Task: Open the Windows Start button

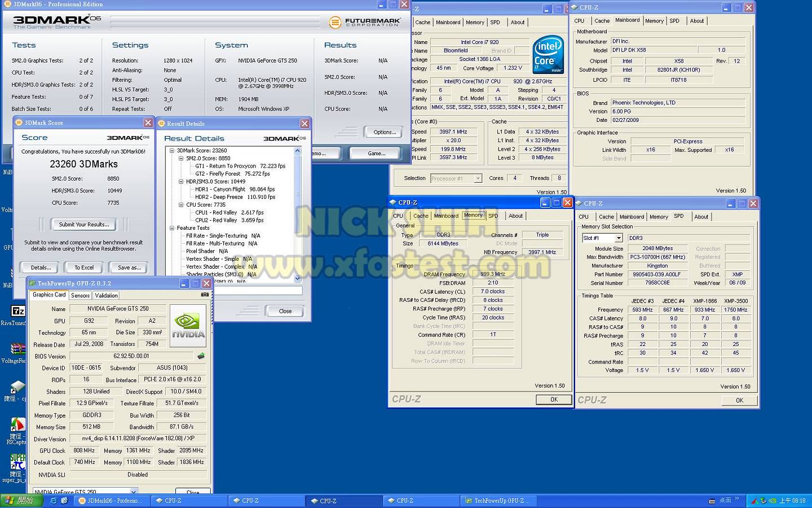Action: click(x=19, y=501)
